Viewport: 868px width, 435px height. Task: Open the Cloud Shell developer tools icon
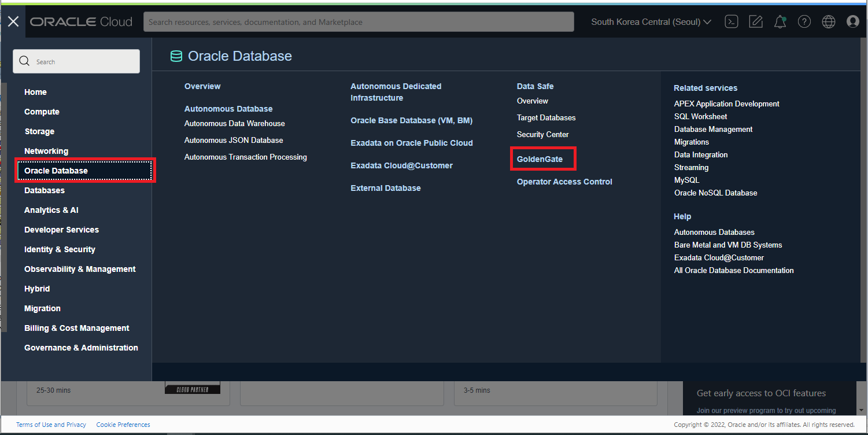tap(732, 22)
